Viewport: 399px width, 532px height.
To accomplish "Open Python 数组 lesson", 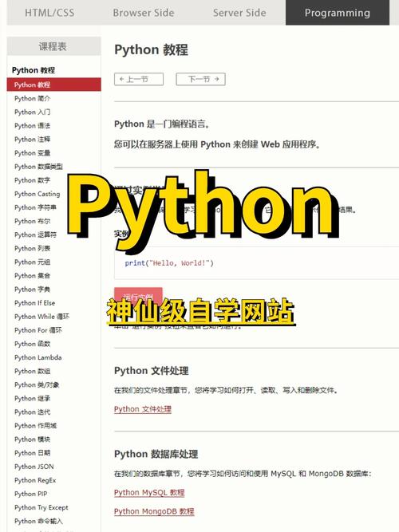I will point(32,371).
